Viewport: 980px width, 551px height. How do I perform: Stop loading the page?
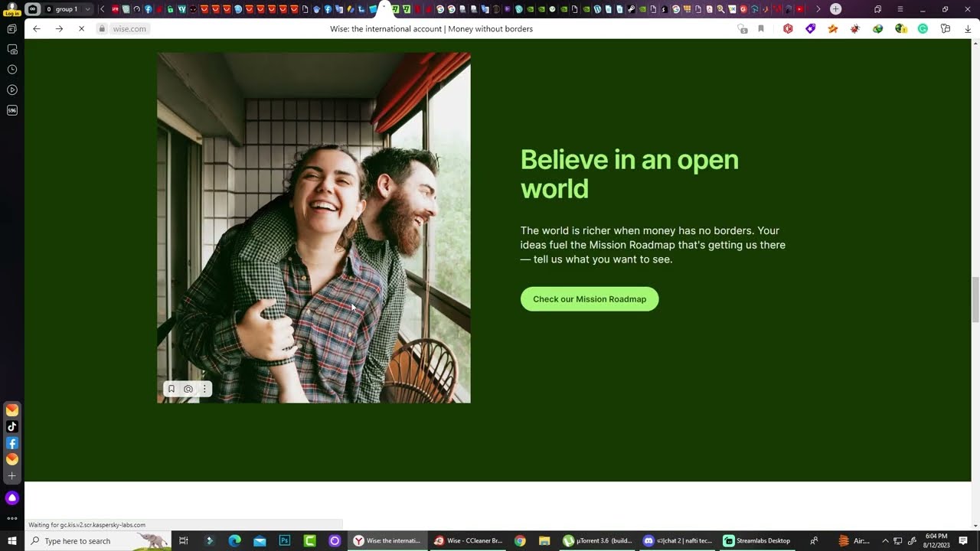click(x=81, y=29)
